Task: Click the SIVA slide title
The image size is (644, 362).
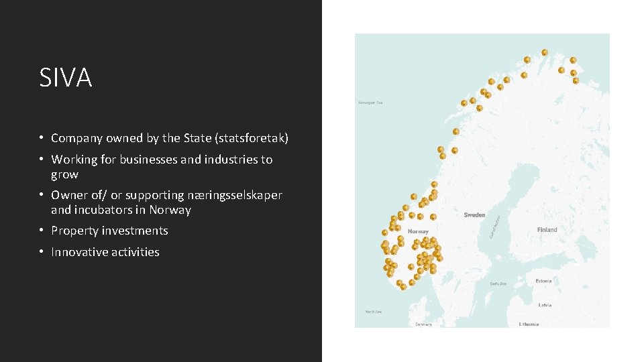Action: [x=66, y=77]
